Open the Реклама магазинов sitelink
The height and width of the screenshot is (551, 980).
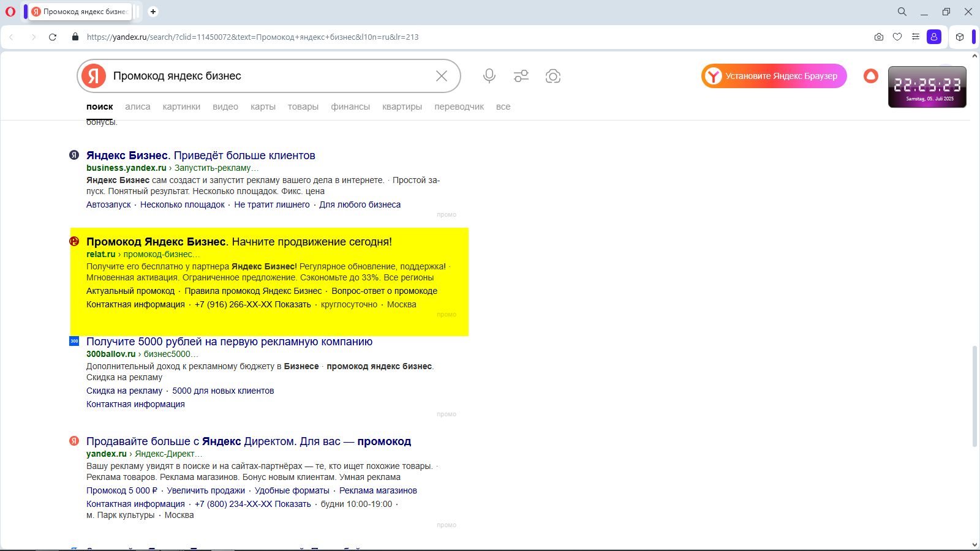(378, 490)
